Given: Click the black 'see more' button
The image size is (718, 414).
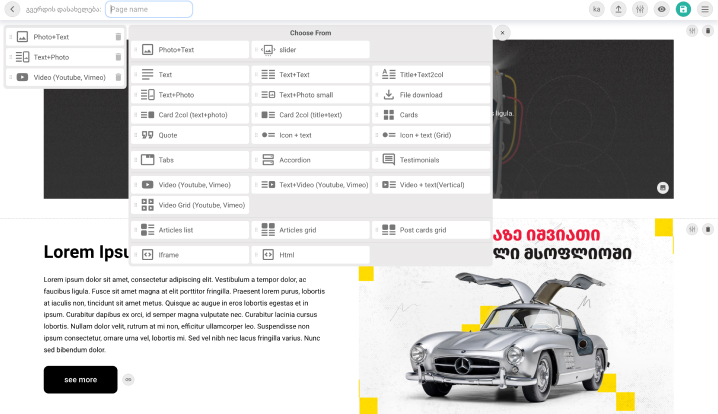Looking at the screenshot, I should tap(80, 380).
